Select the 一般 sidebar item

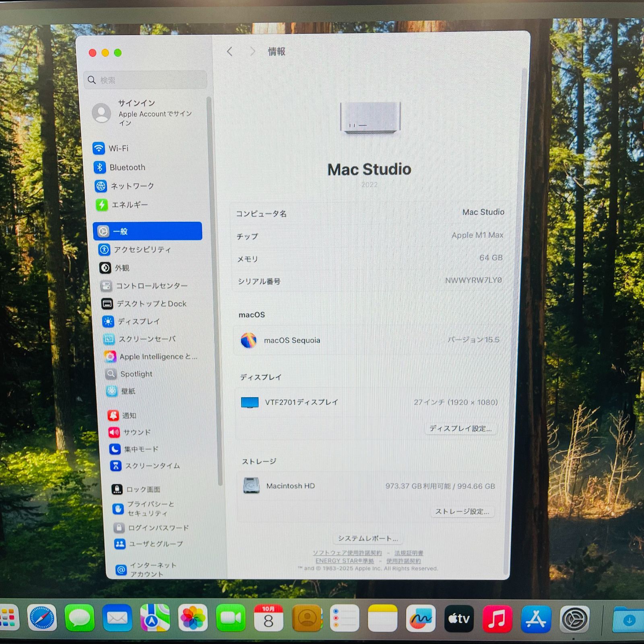click(147, 231)
